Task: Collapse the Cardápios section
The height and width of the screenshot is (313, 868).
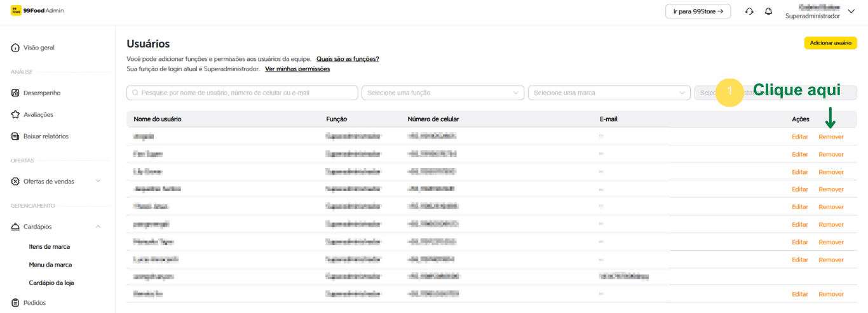Action: coord(98,227)
